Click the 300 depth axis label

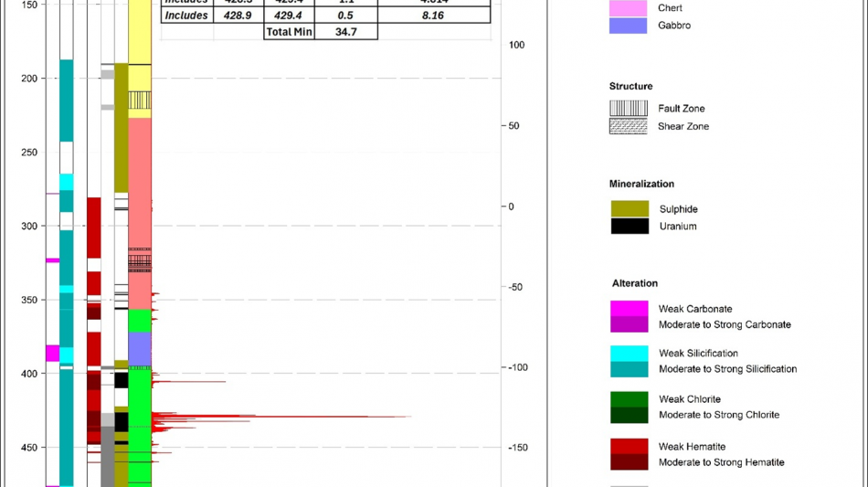click(29, 227)
